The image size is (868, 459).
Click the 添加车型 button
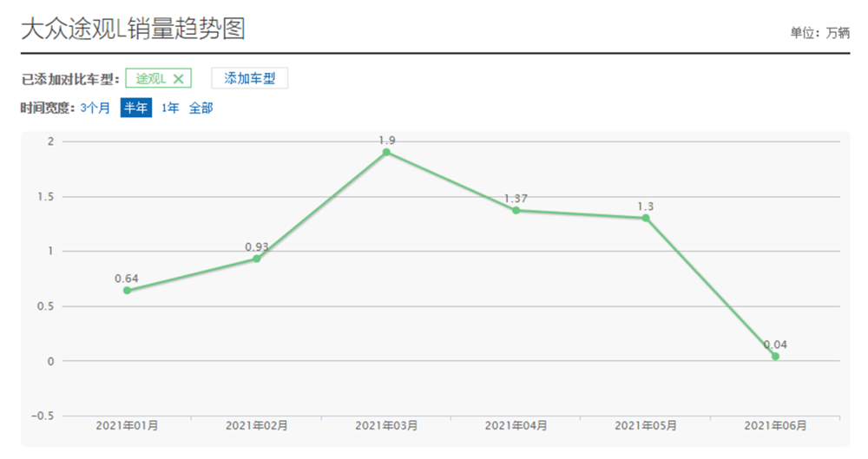[250, 78]
